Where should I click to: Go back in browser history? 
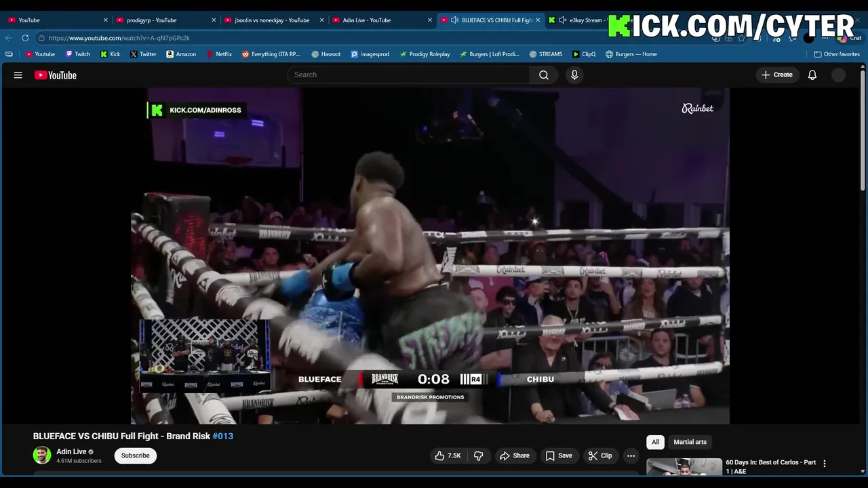9,38
